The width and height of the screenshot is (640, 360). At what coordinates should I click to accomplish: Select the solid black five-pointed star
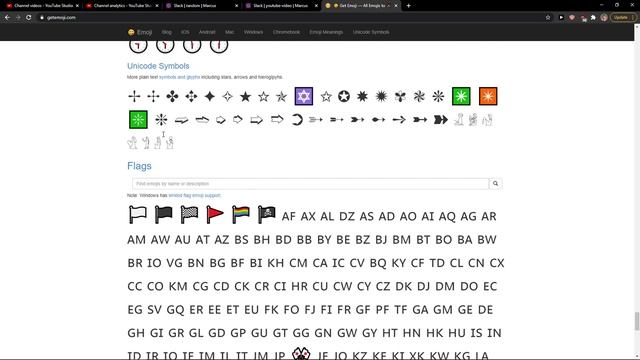pyautogui.click(x=245, y=96)
